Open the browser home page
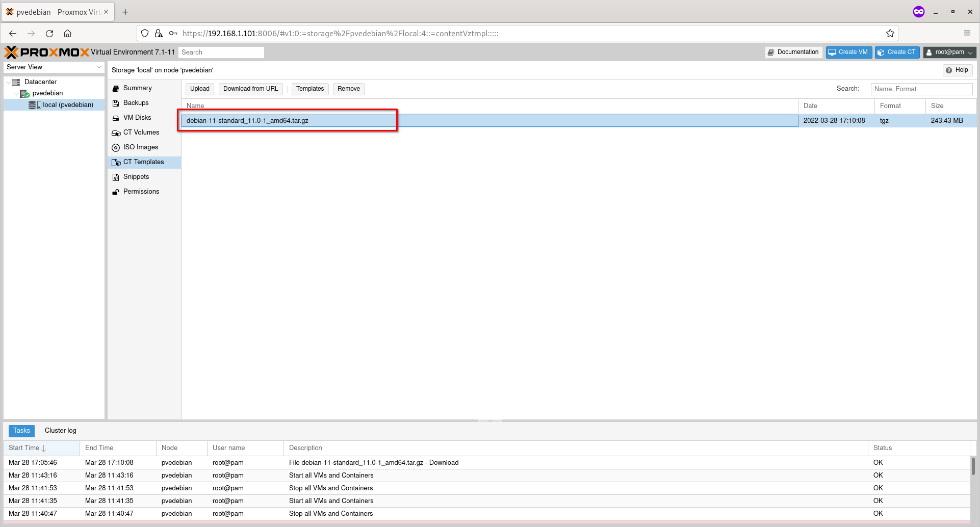The image size is (980, 527). [67, 34]
